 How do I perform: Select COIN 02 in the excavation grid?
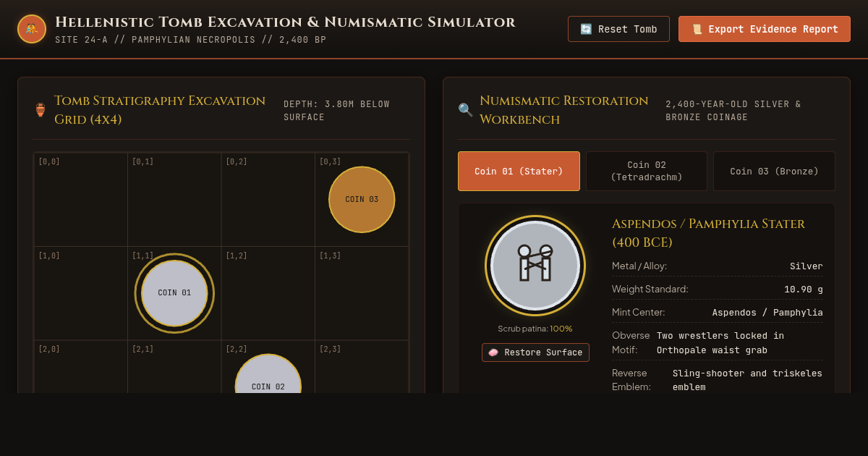click(268, 373)
